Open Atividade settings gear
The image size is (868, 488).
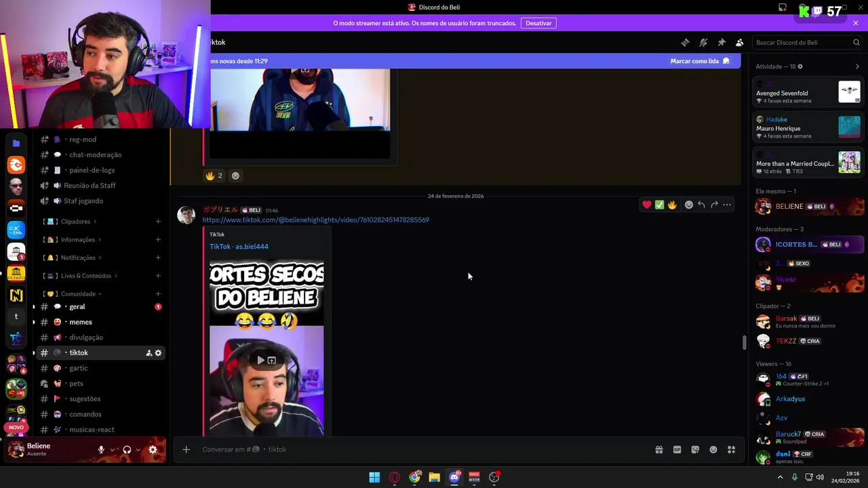pyautogui.click(x=800, y=66)
